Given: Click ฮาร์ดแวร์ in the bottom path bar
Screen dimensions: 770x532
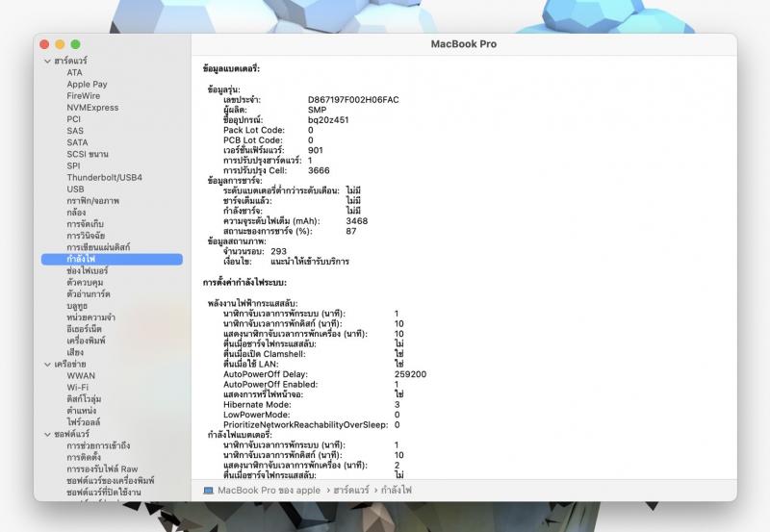Looking at the screenshot, I should [351, 490].
